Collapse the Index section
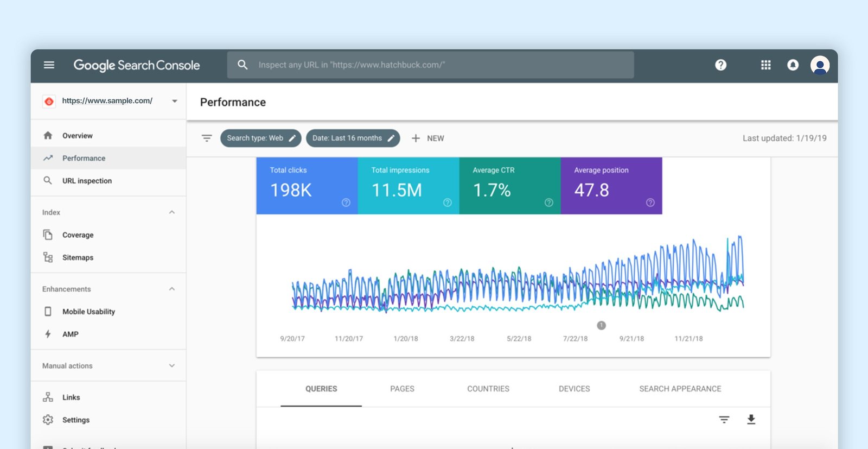 (x=172, y=212)
